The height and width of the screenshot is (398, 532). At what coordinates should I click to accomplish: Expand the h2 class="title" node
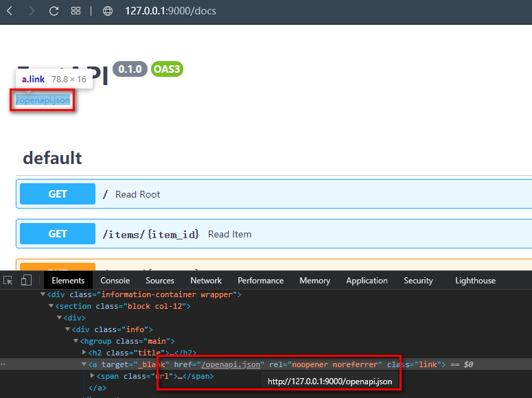(x=84, y=353)
